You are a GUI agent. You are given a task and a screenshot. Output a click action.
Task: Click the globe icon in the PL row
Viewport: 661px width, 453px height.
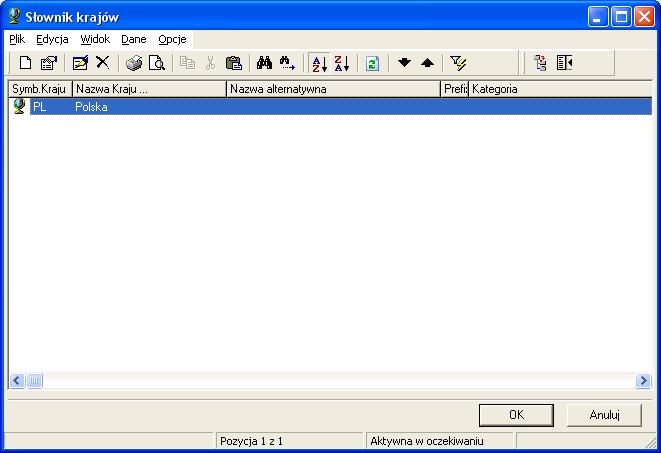[x=19, y=106]
